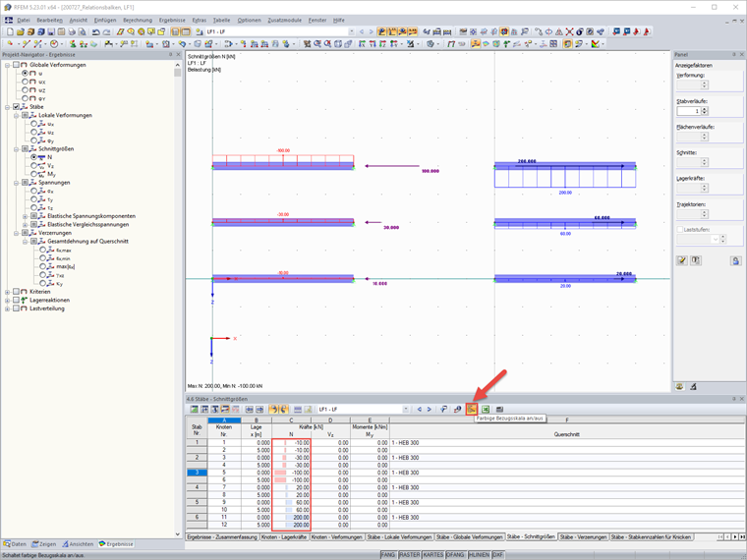
Task: Switch to Daten navigator tab
Action: coord(15,544)
